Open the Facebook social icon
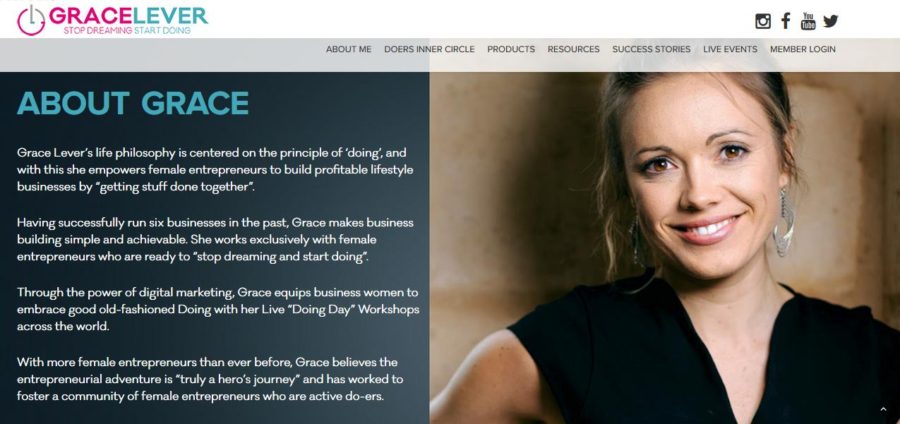This screenshot has height=424, width=900. (786, 21)
